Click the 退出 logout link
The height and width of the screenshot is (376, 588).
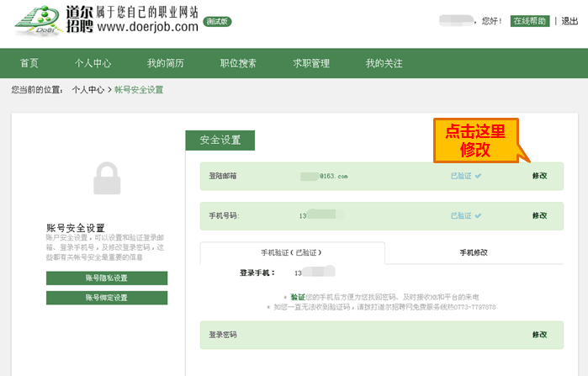coord(569,21)
